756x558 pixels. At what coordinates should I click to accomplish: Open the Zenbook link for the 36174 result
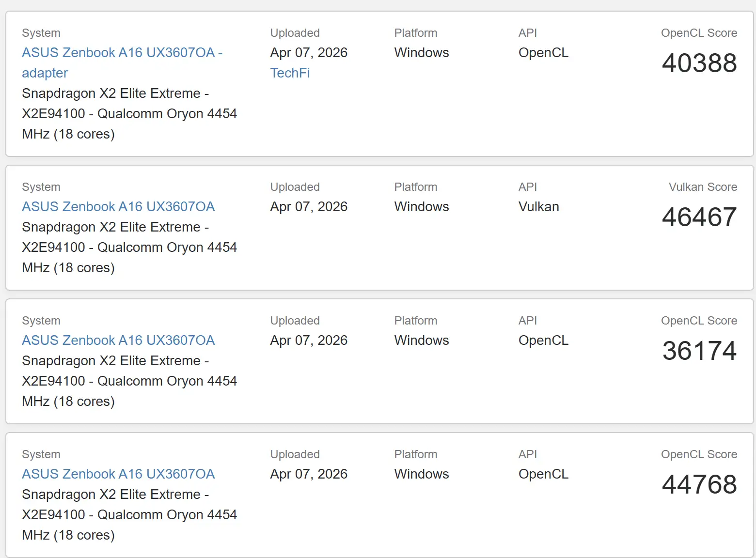(x=118, y=340)
